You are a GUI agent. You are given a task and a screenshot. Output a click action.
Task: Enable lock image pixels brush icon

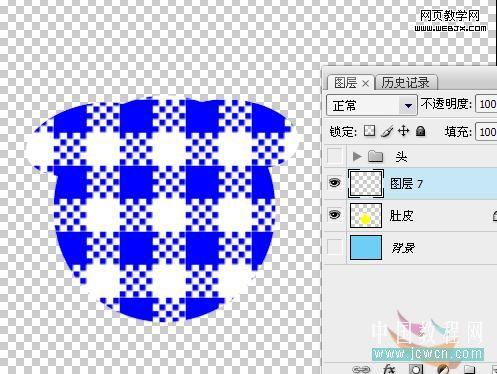(x=387, y=131)
